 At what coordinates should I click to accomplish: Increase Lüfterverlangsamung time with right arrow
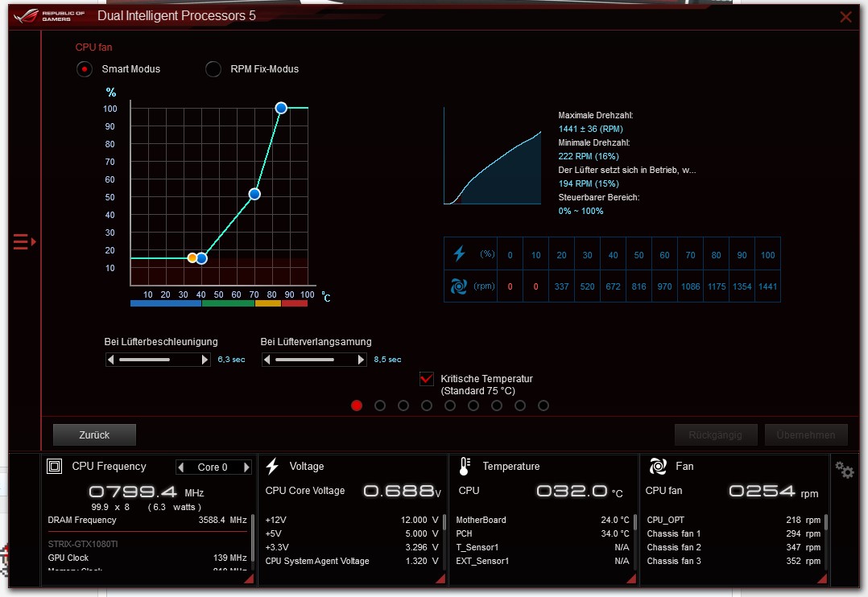361,360
